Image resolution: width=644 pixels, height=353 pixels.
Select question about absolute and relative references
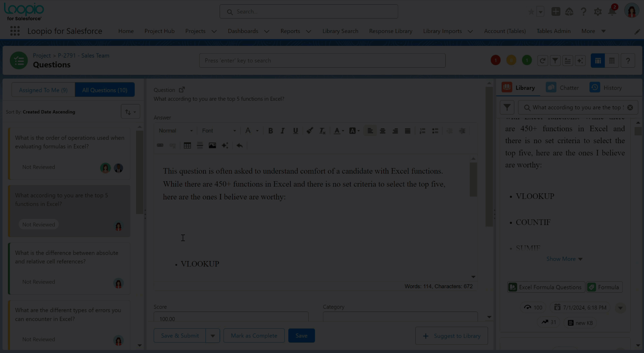click(x=69, y=269)
